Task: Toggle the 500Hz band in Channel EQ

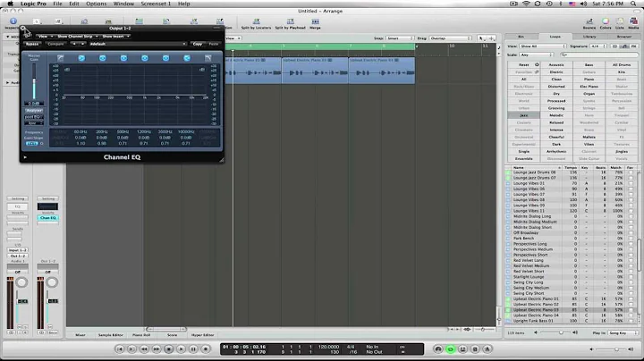Action: click(x=123, y=58)
